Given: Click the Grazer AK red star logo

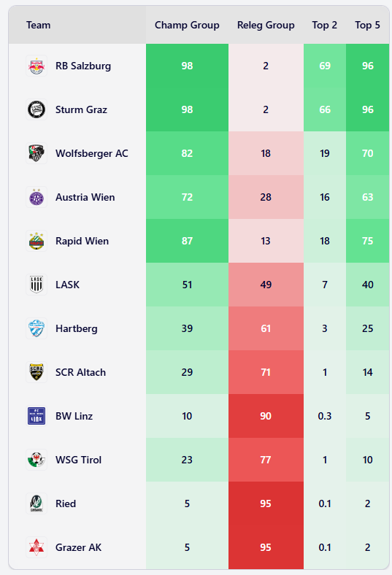Looking at the screenshot, I should click(x=36, y=547).
